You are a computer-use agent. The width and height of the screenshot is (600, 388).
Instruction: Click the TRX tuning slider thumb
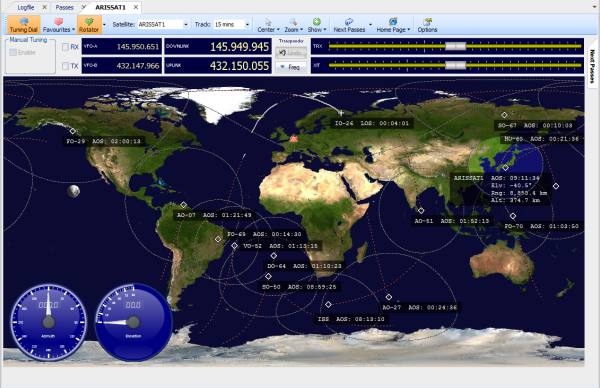pyautogui.click(x=455, y=46)
